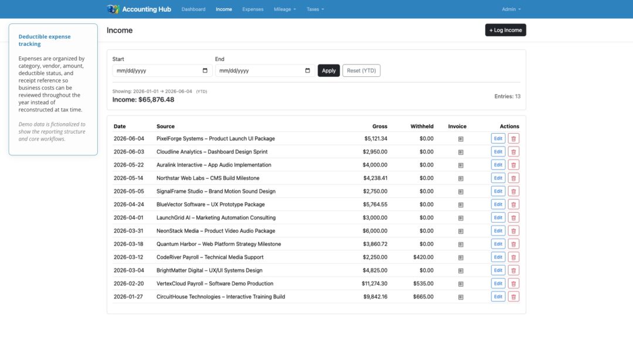
Task: Delete the PixelForge Systems income entry
Action: [513, 138]
